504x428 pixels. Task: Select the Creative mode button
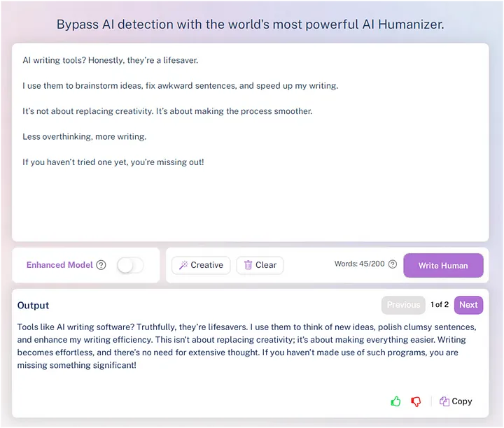[201, 265]
